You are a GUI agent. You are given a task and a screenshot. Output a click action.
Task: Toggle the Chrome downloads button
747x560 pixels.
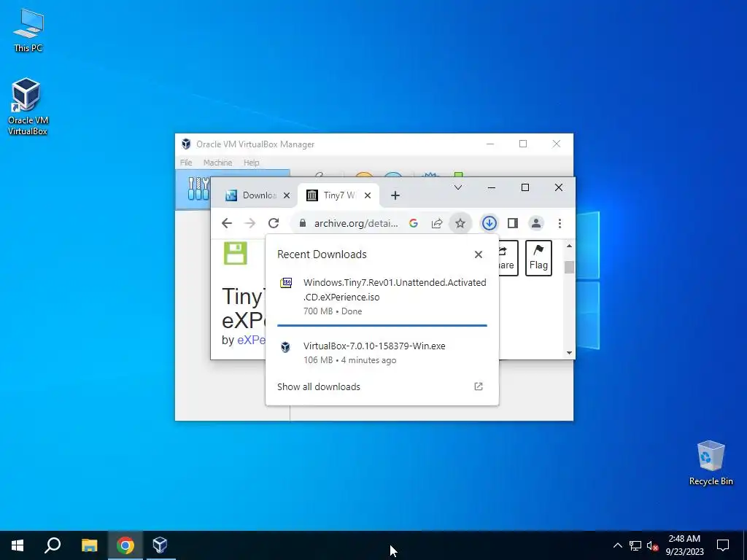pyautogui.click(x=489, y=223)
